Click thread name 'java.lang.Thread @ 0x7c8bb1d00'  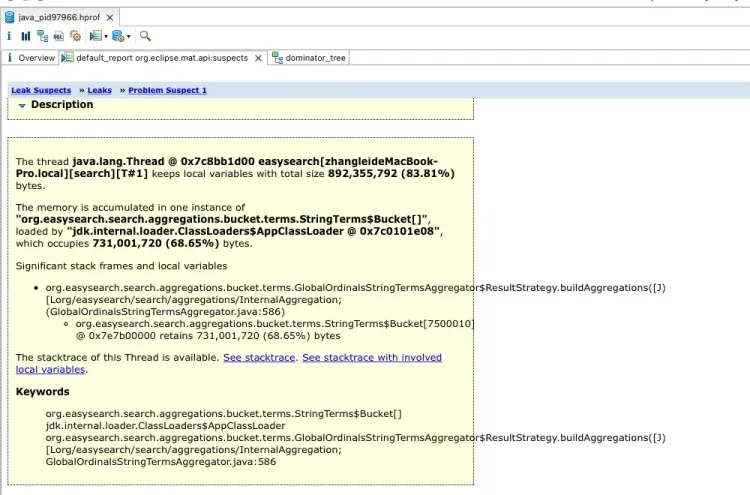click(164, 162)
